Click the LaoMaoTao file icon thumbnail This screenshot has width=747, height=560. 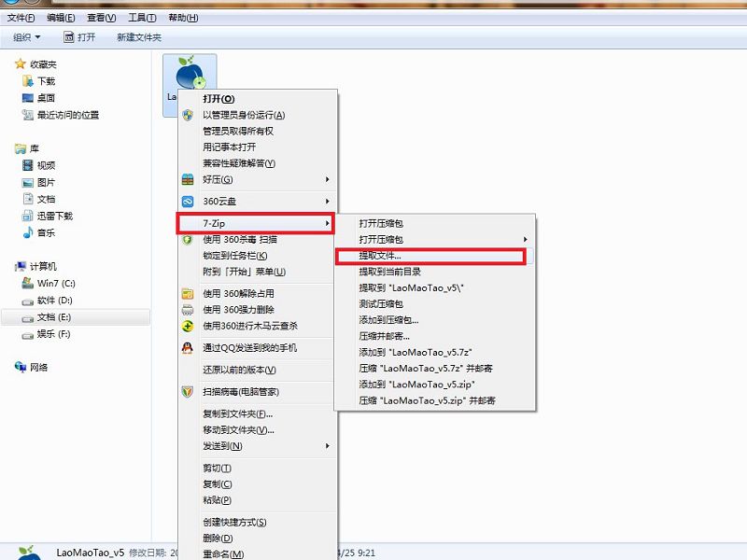click(189, 75)
